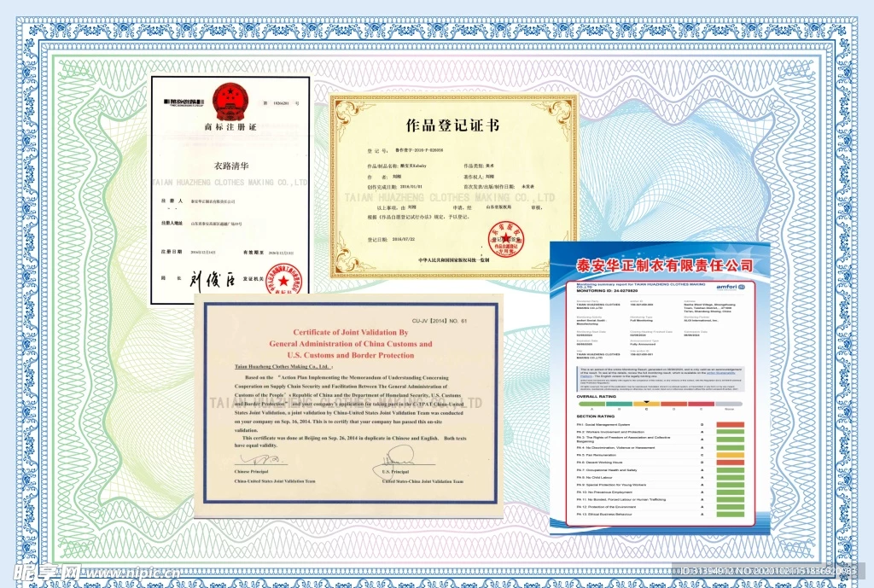Toggle the yellow rating bar for PA 5 Fair Remuneration
The width and height of the screenshot is (874, 588).
point(730,455)
